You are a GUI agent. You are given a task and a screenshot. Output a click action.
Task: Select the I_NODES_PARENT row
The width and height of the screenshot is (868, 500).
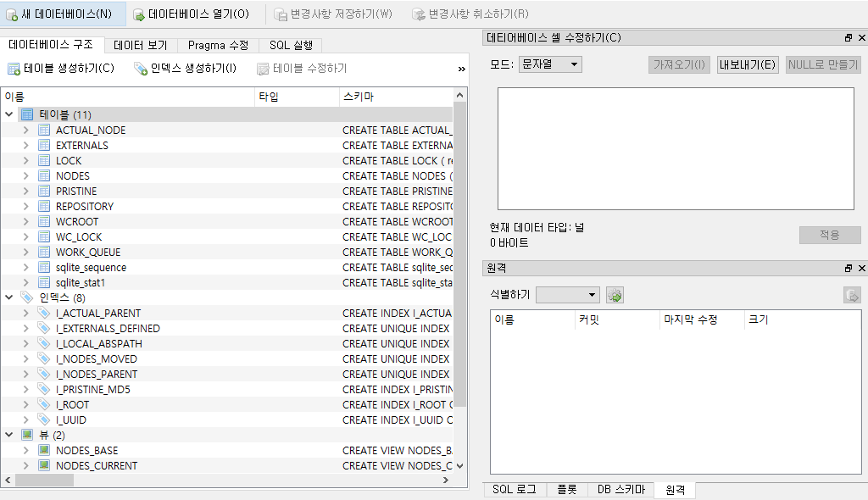tap(227, 374)
